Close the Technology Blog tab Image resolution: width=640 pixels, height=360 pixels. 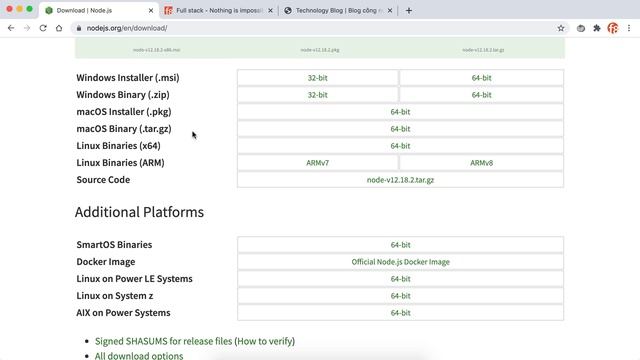(x=390, y=11)
